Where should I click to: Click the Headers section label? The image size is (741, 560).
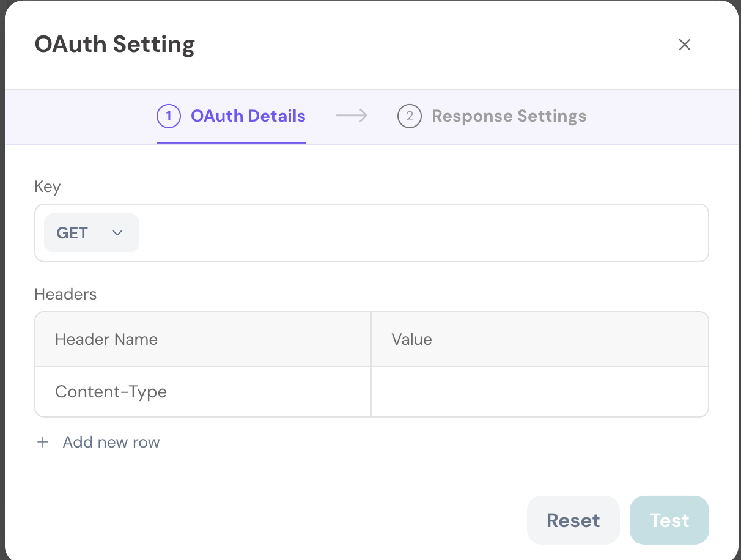click(65, 294)
